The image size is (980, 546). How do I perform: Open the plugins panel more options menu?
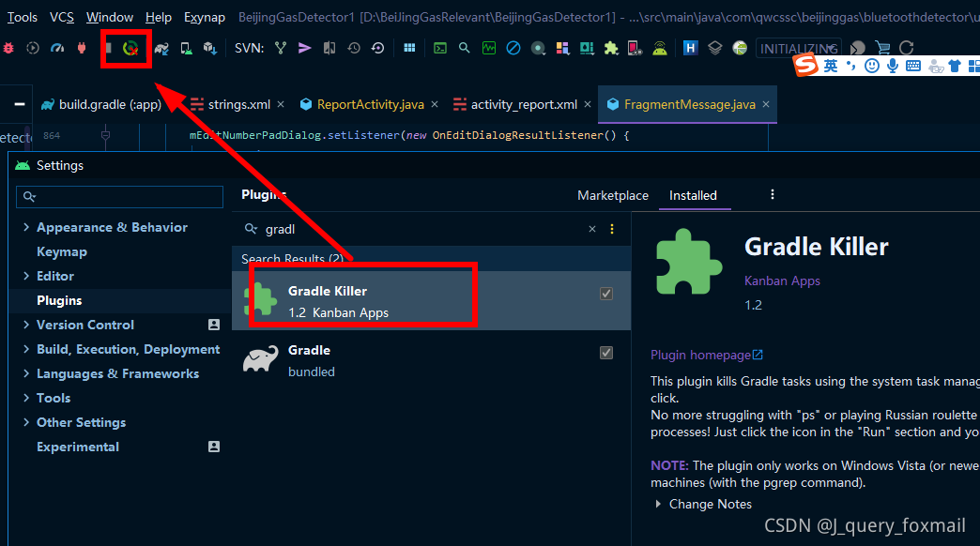click(773, 195)
